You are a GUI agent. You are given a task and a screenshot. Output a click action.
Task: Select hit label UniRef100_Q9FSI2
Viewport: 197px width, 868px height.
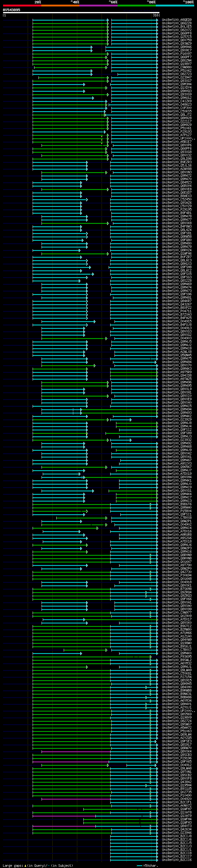click(x=177, y=430)
